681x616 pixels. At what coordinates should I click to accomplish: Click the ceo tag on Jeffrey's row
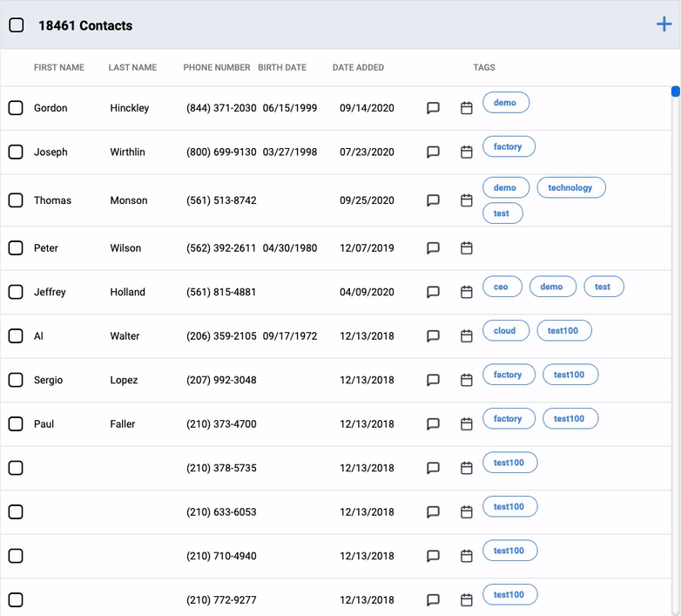coord(502,287)
